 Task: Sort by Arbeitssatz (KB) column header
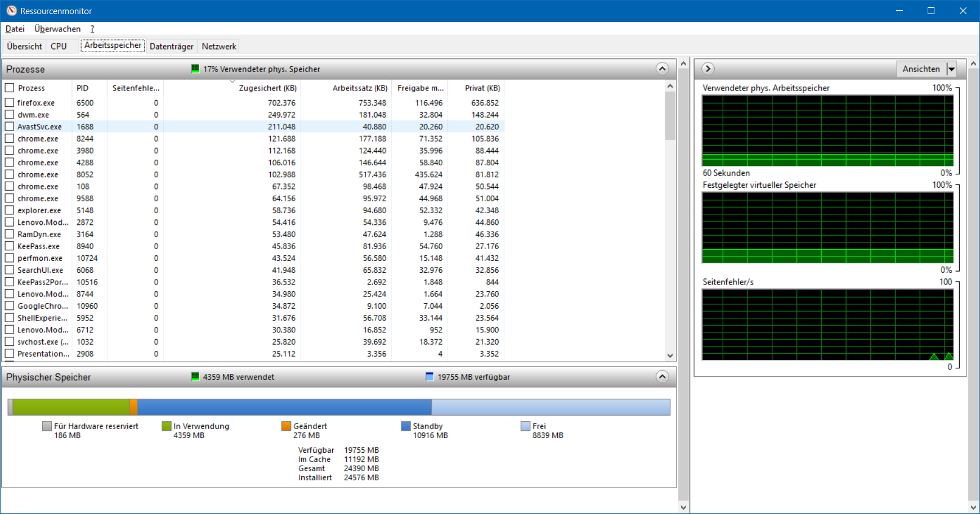click(346, 88)
